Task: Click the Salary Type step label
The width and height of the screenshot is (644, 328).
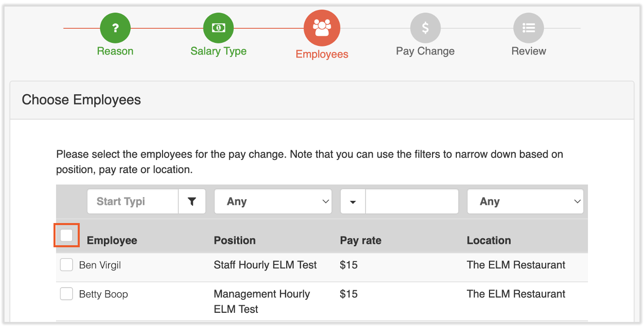Action: point(218,51)
